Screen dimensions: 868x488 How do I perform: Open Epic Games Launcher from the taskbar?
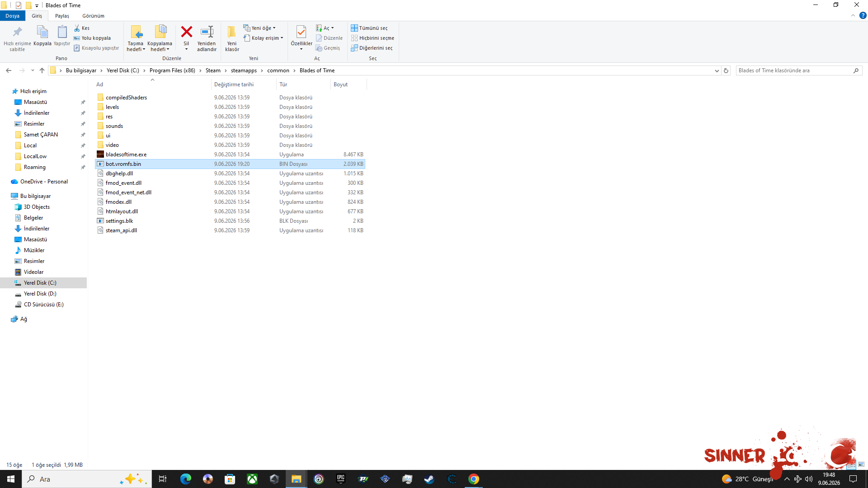pos(340,479)
